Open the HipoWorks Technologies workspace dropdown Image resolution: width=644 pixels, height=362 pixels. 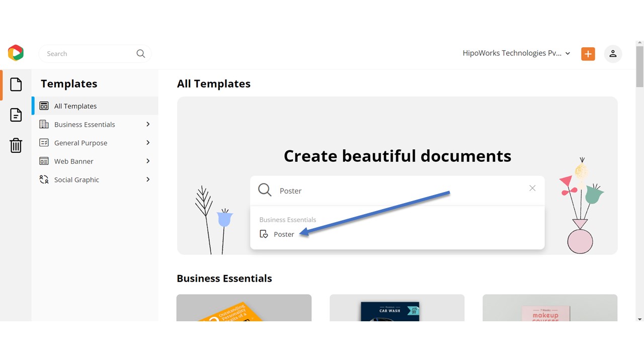(x=516, y=53)
